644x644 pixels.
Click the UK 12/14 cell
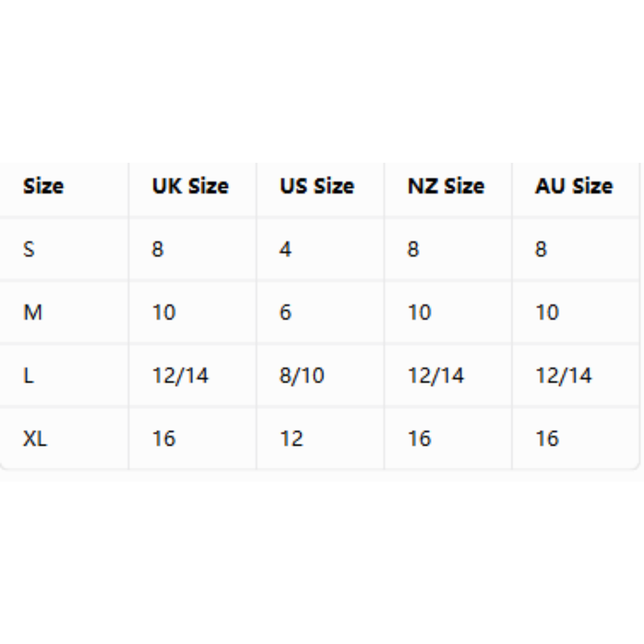[x=181, y=376]
